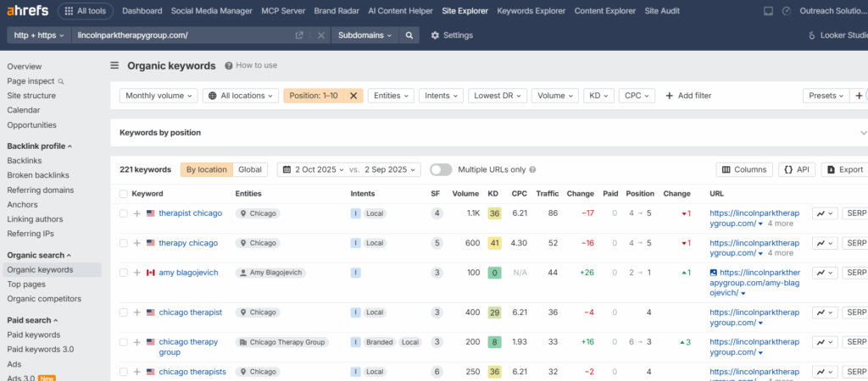Click help icon beside Multiple URLs only

pyautogui.click(x=532, y=170)
